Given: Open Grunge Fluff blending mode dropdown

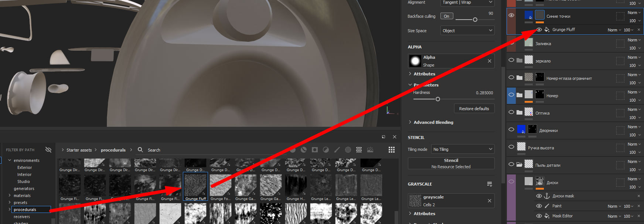Looking at the screenshot, I should coord(614,30).
